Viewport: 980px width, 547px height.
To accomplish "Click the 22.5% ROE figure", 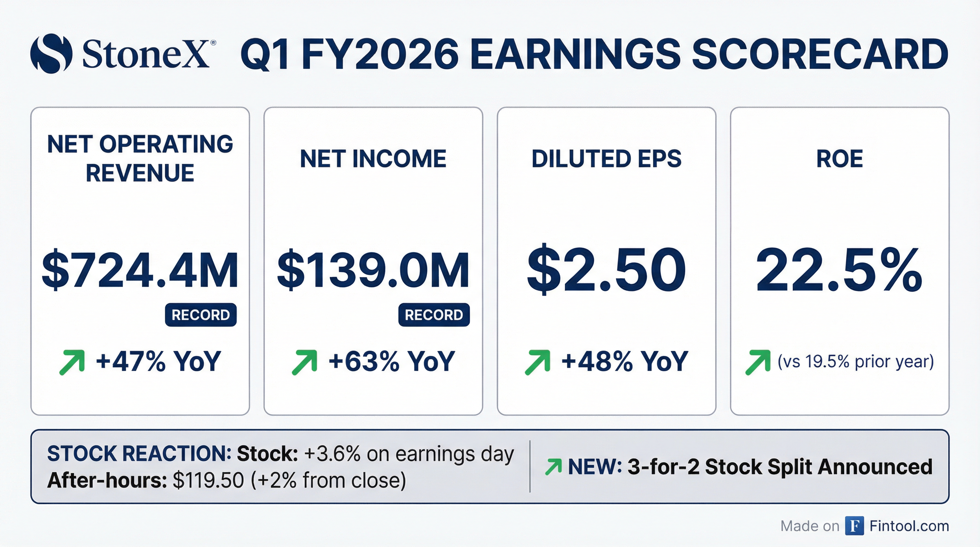I will (839, 269).
